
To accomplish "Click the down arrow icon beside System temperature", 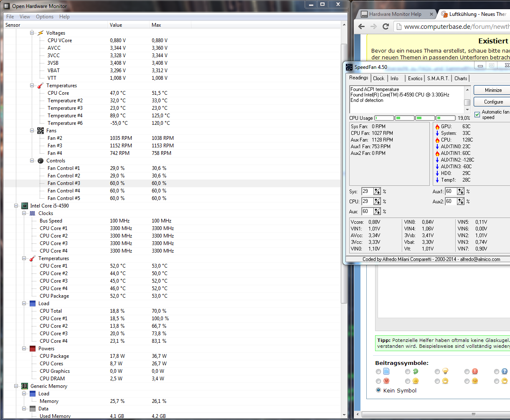I will pyautogui.click(x=437, y=133).
